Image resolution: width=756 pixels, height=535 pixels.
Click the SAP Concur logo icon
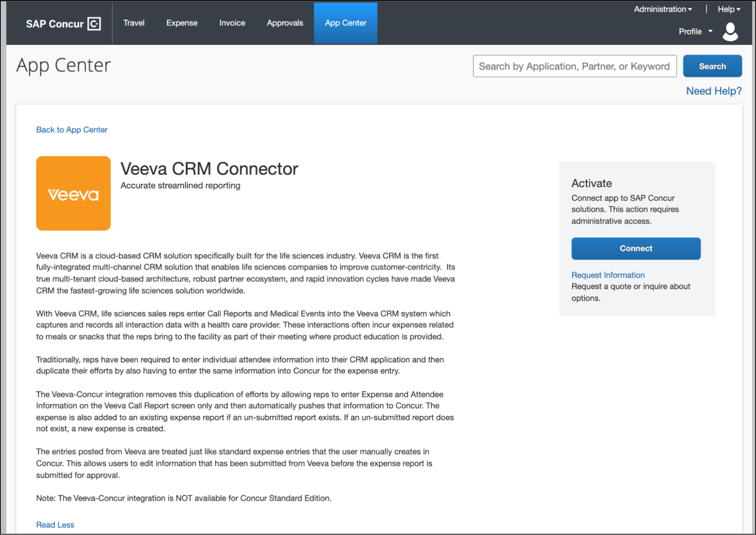click(94, 24)
